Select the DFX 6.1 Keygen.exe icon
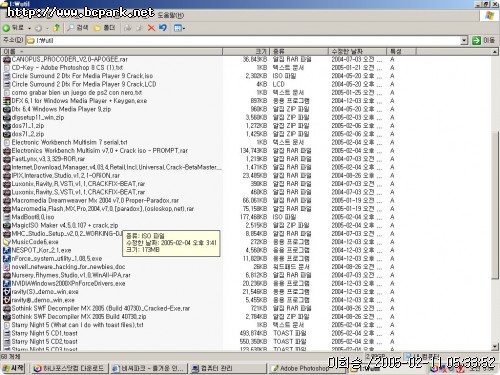 click(6, 101)
